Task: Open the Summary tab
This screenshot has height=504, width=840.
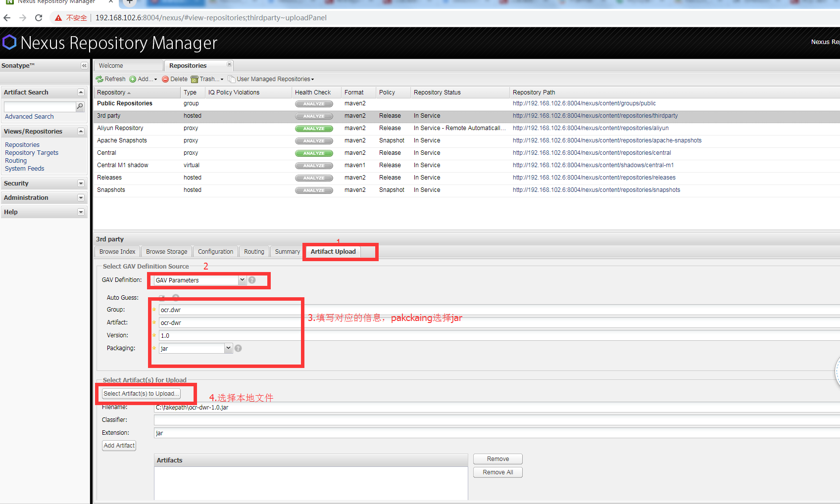Action: [x=287, y=252]
